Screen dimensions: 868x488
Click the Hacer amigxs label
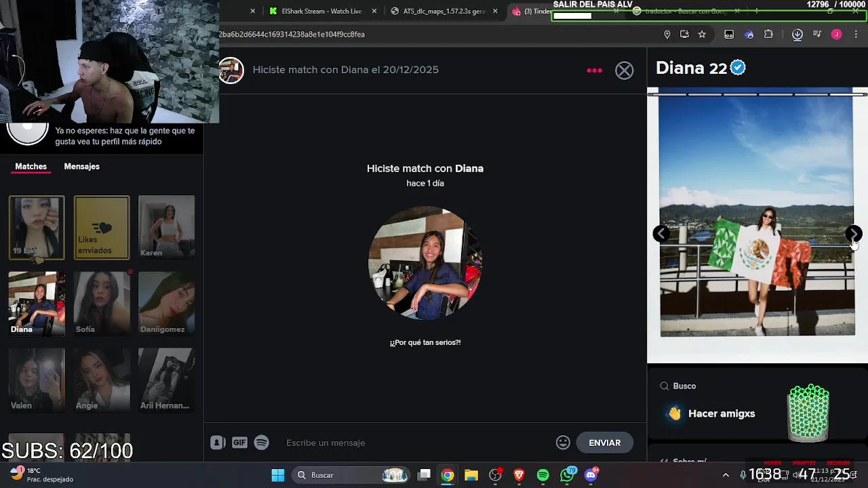pyautogui.click(x=722, y=413)
